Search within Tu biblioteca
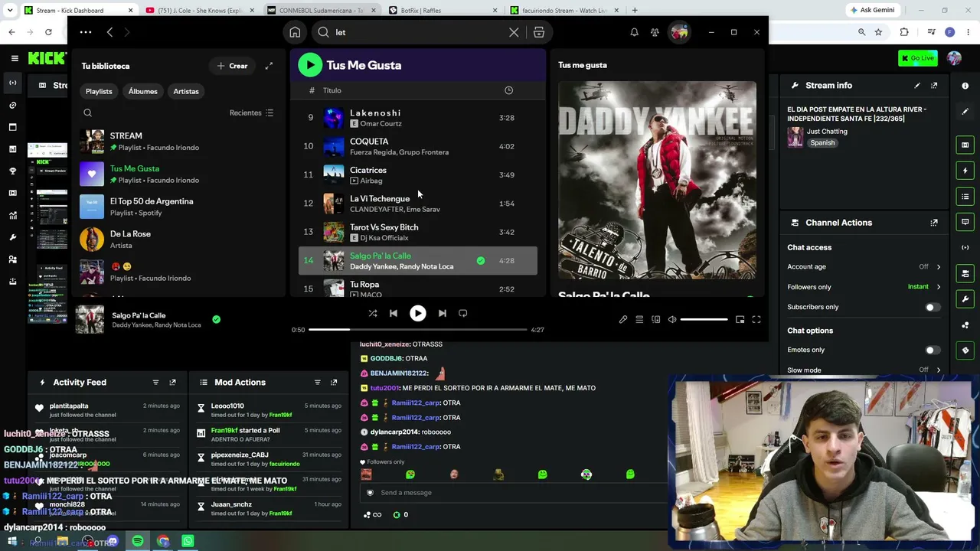 (x=87, y=113)
